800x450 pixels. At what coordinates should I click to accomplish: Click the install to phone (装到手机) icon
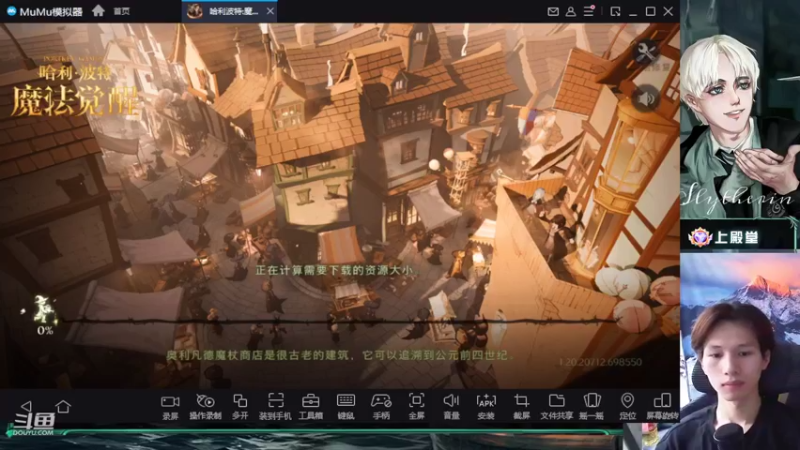click(275, 407)
